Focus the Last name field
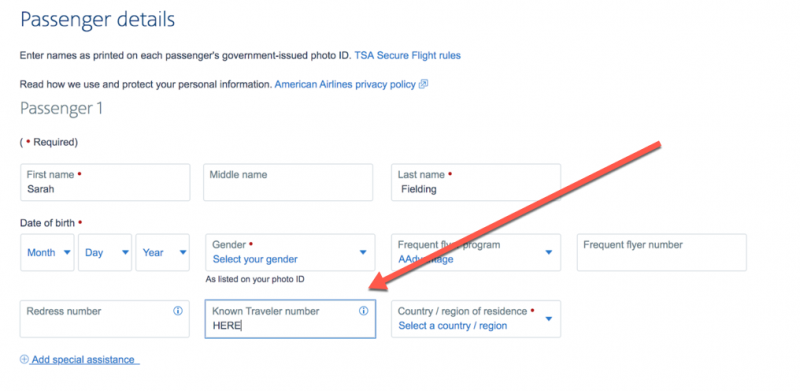800x391 pixels. coord(476,182)
